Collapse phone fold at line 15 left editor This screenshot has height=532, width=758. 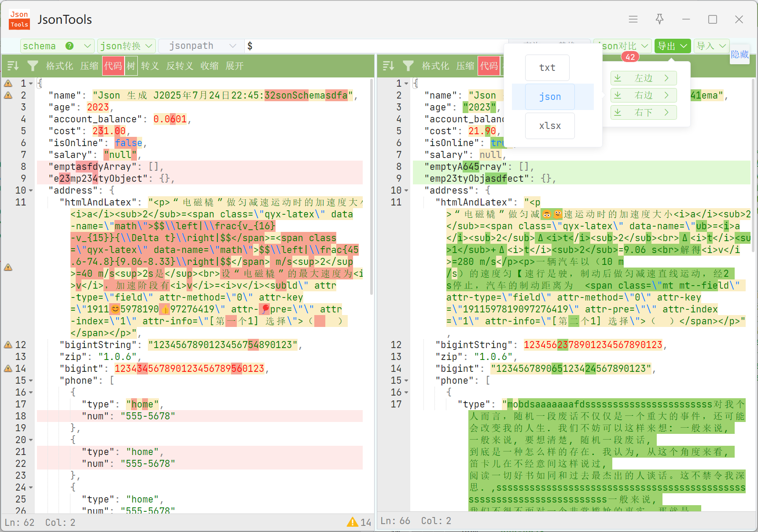[31, 380]
